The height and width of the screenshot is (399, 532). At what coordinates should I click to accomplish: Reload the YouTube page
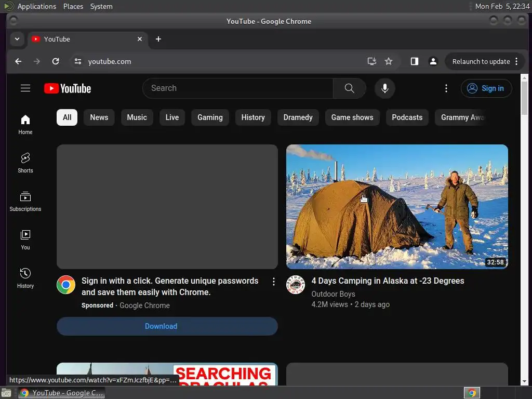click(56, 61)
